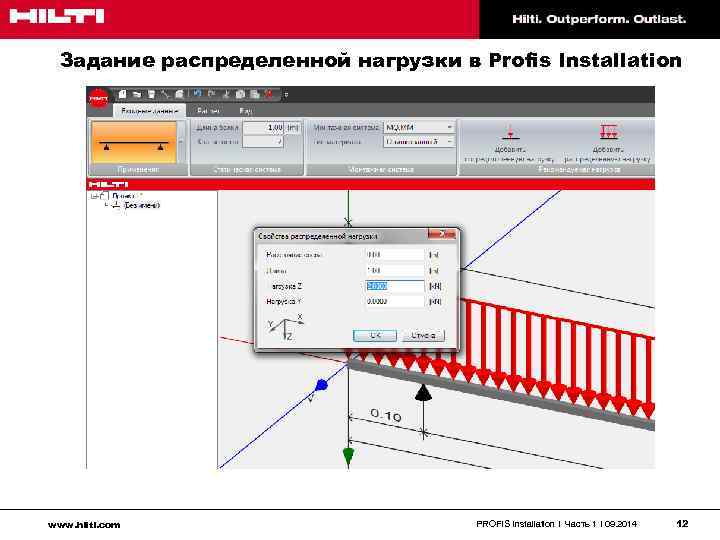Open the system name dropdown showing MQ,MM
The width and height of the screenshot is (720, 540).
coord(419,127)
